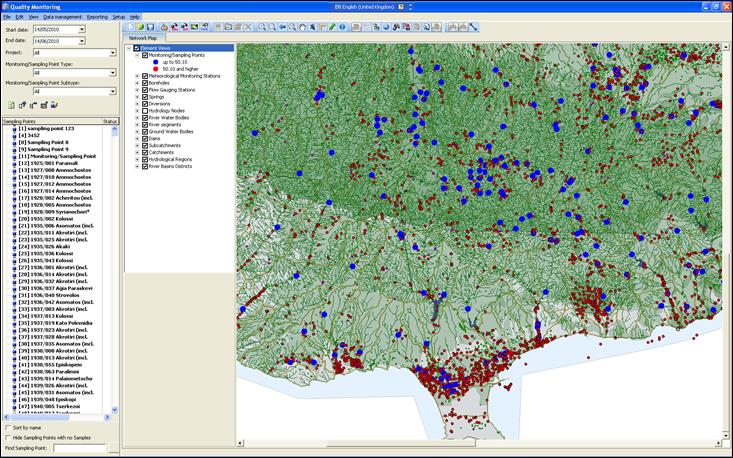733x458 pixels.
Task: Click the Status column header
Action: 110,121
